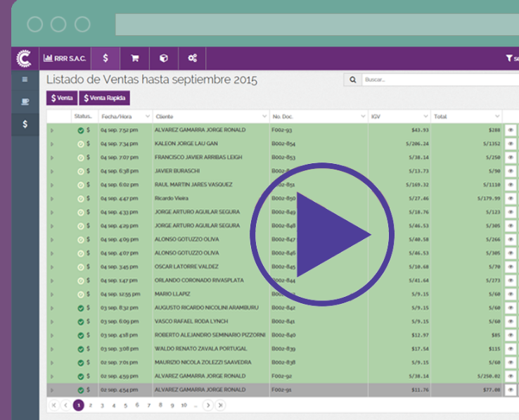View sale details for F002-93 eye icon

click(x=511, y=130)
